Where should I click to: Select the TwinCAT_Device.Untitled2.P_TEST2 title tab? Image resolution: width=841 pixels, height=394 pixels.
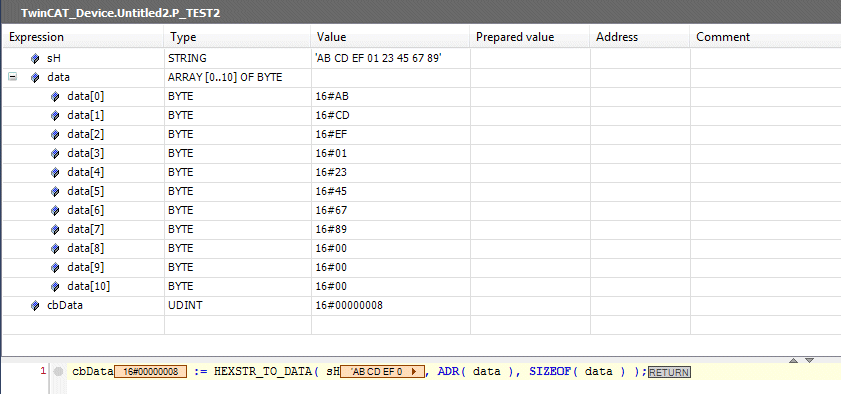[121, 13]
